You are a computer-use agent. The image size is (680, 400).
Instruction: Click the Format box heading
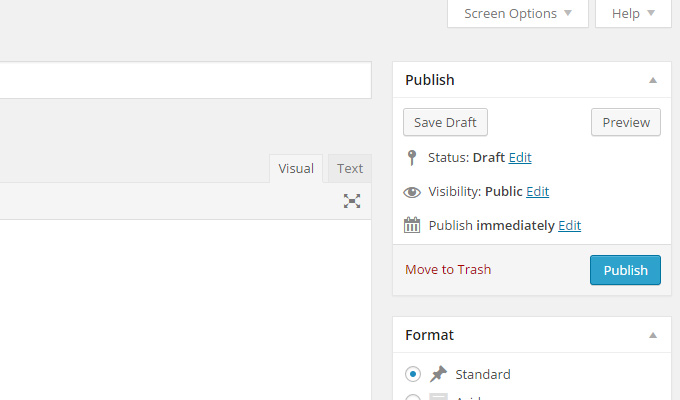[x=429, y=335]
